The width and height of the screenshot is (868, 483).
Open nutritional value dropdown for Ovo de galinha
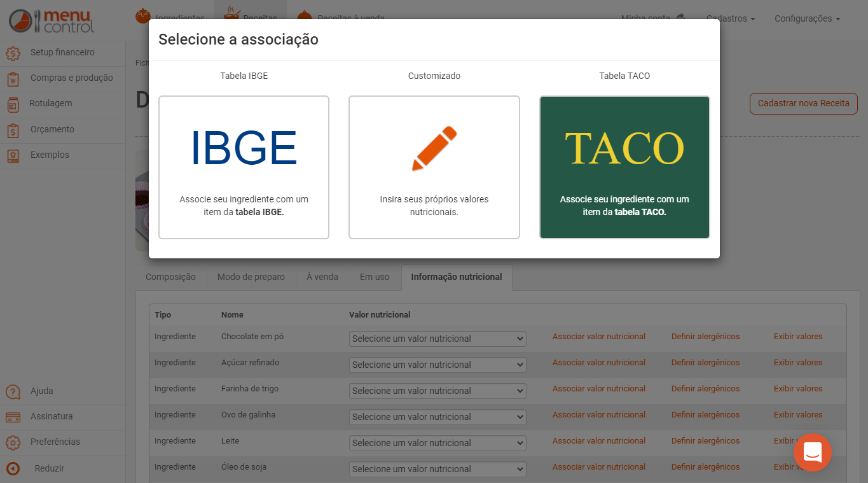437,417
